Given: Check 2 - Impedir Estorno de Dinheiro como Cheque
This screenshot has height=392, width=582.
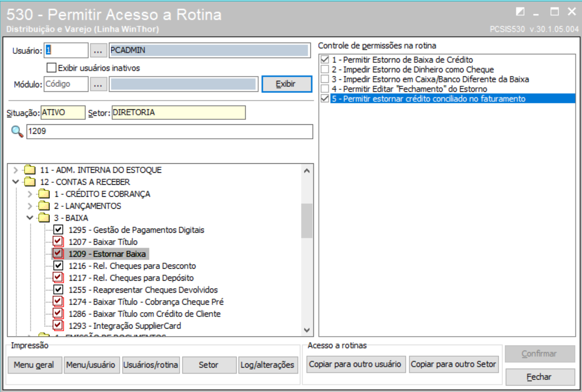Looking at the screenshot, I should click(x=325, y=69).
